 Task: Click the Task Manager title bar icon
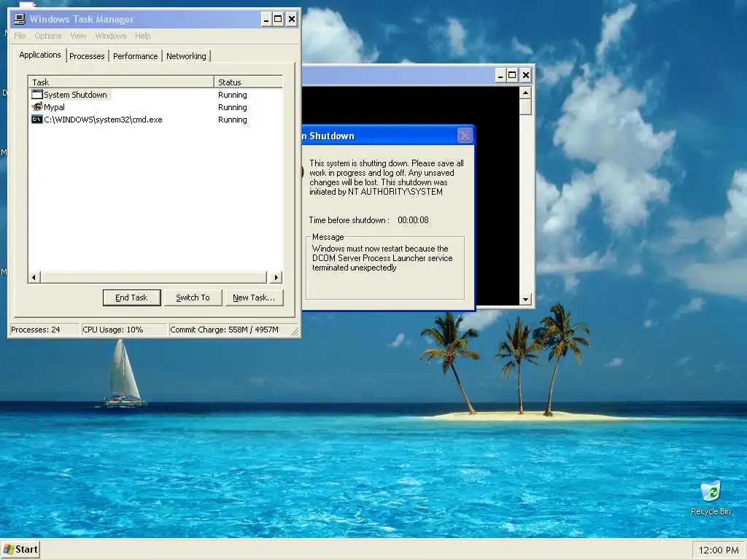tap(20, 19)
